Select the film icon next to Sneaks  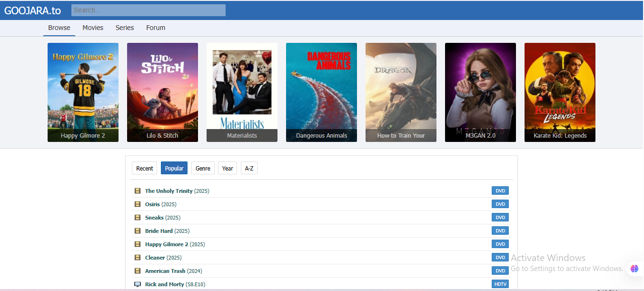pos(138,217)
